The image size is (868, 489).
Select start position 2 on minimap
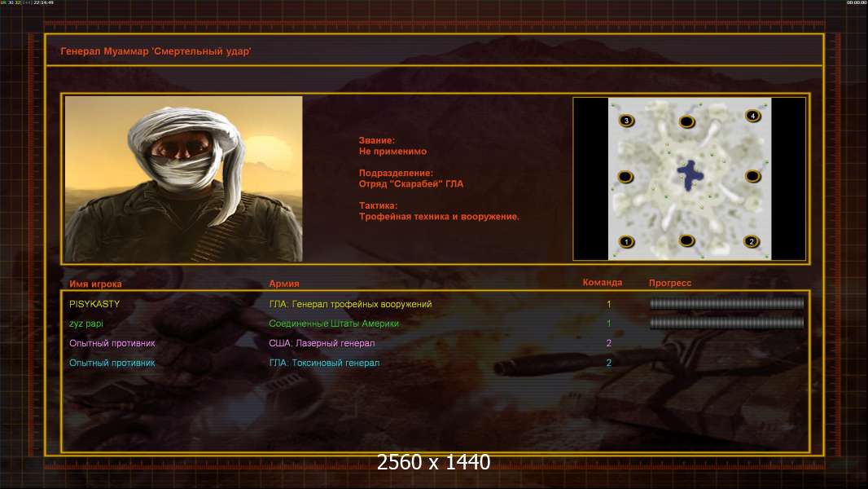click(752, 241)
